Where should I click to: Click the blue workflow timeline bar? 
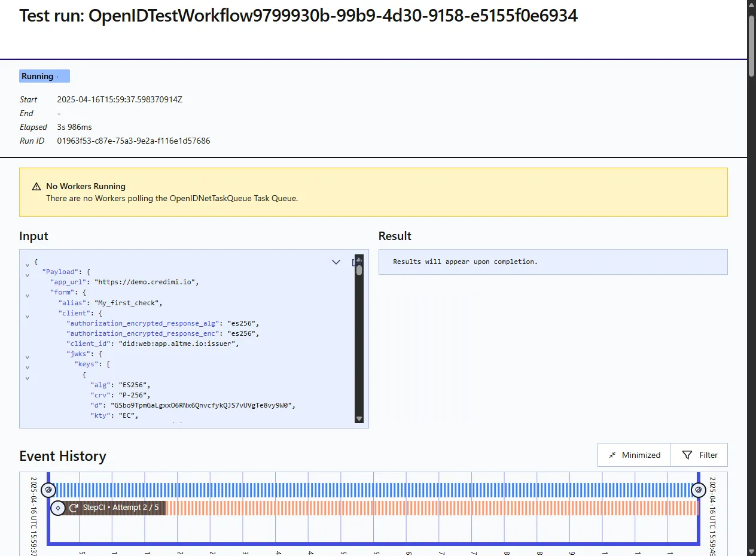[374, 490]
